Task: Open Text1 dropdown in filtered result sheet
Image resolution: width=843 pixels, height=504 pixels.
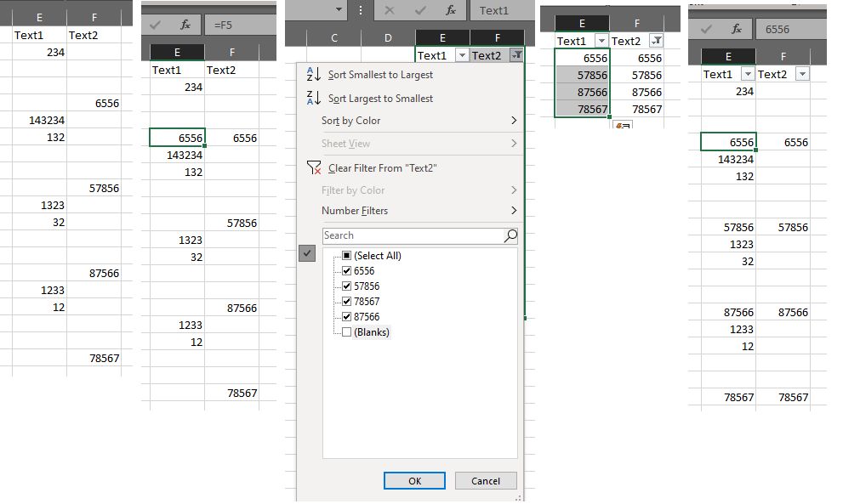Action: coord(601,41)
